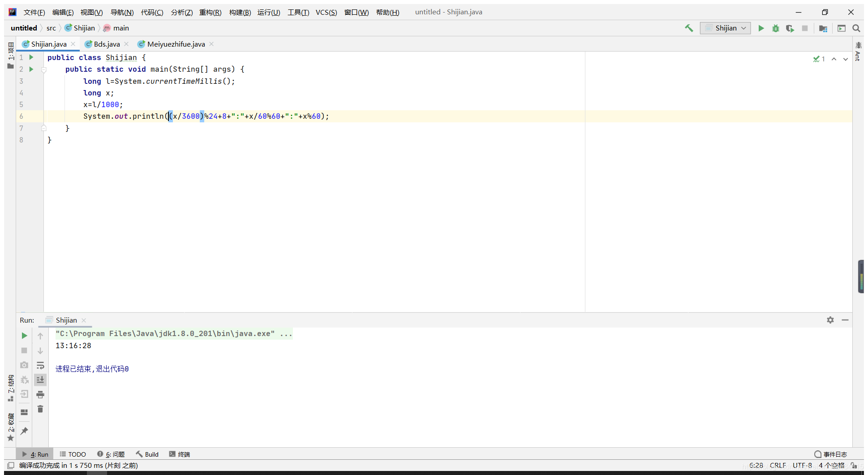The image size is (868, 475).
Task: Pin the Run tab
Action: click(x=24, y=431)
